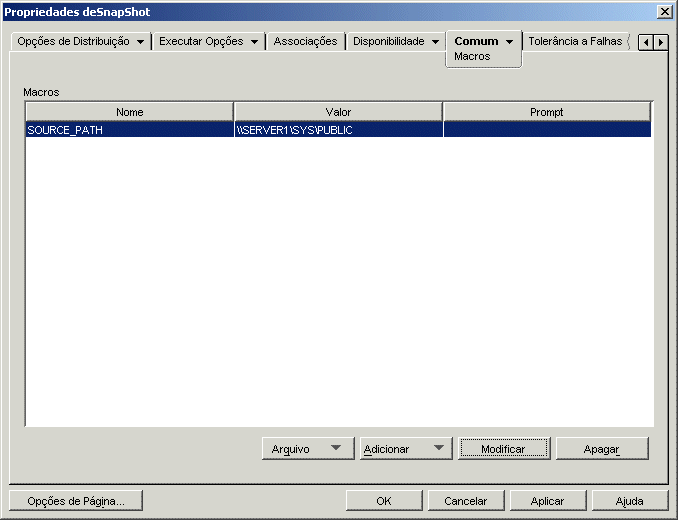The image size is (678, 520).
Task: Click the Modificar button
Action: coord(504,449)
